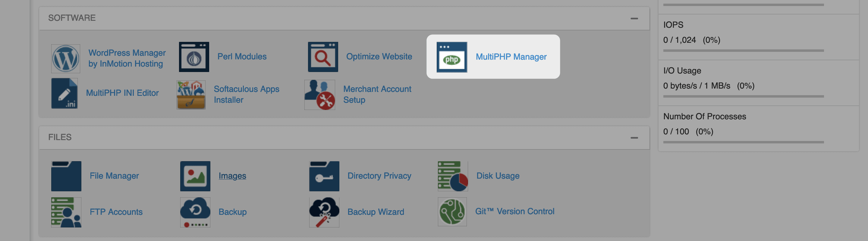Open the Images picture icon
Screen dimensions: 868x241
195,176
